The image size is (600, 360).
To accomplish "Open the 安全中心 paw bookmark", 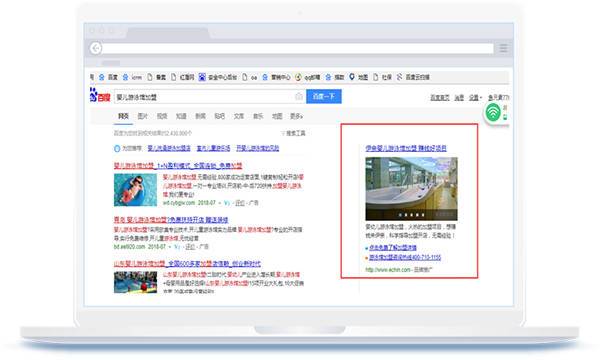I will coord(202,77).
